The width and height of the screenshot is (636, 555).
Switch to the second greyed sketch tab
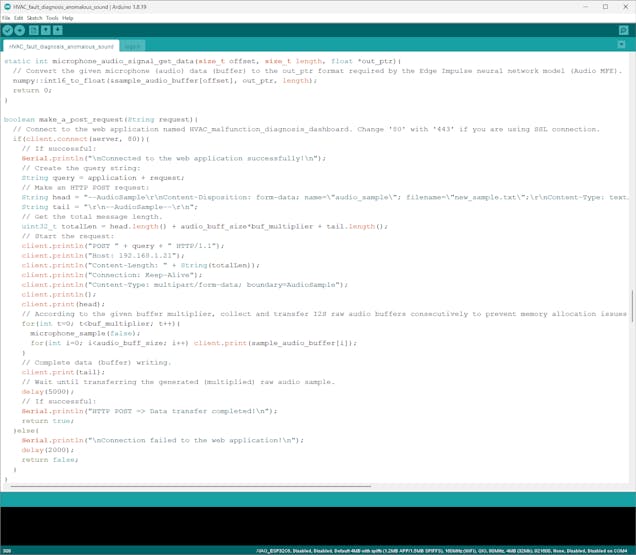tap(132, 46)
